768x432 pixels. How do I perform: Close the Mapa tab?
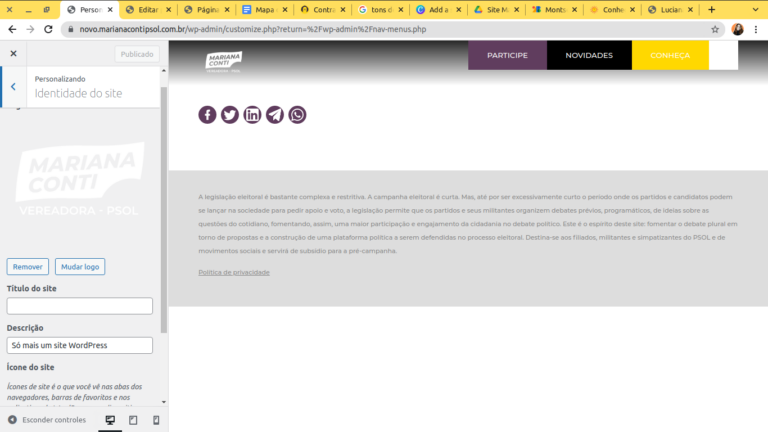tap(285, 9)
